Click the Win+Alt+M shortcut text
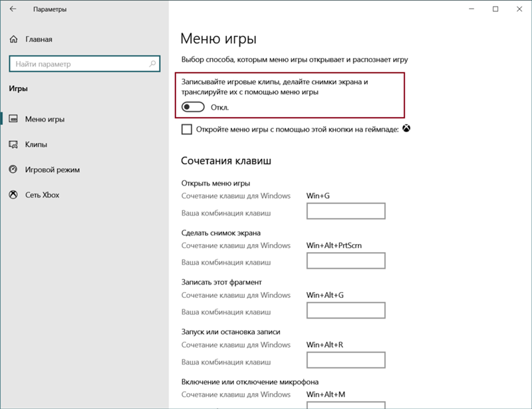 click(x=326, y=394)
